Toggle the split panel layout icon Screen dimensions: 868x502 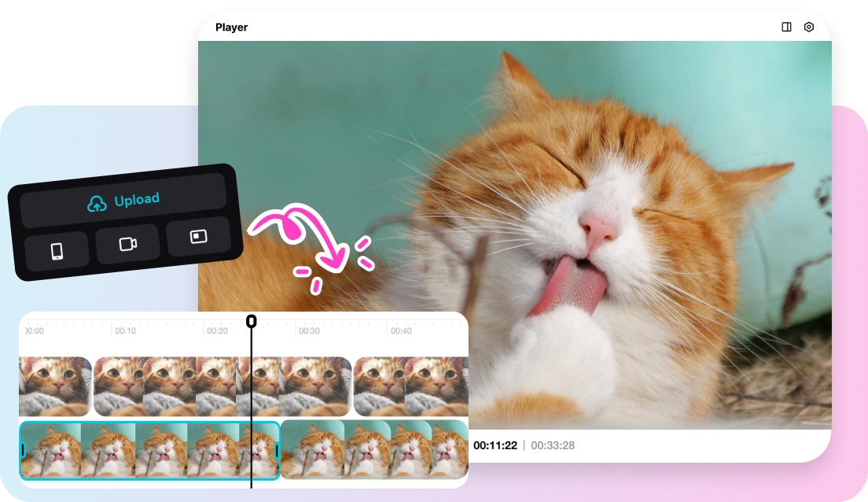[786, 27]
